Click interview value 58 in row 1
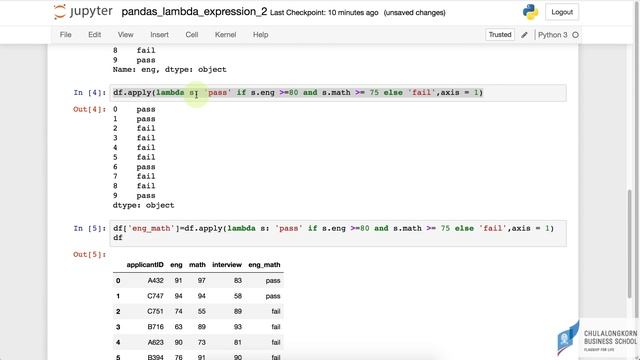The width and height of the screenshot is (640, 360). coord(238,296)
